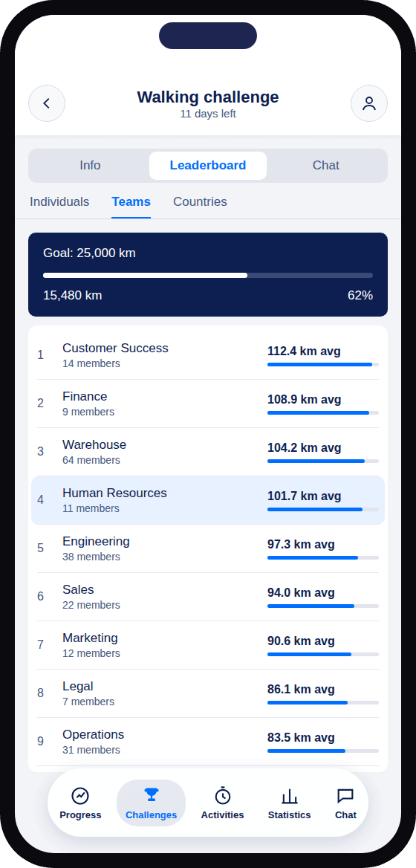Click the 86.1 km avg value
Viewport: 416px width, 868px height.
coord(301,689)
